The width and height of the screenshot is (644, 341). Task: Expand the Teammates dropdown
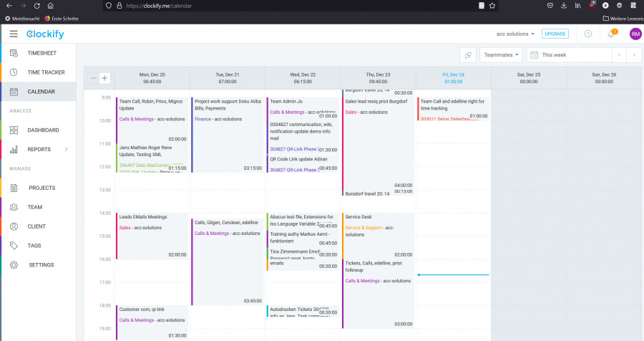(501, 54)
